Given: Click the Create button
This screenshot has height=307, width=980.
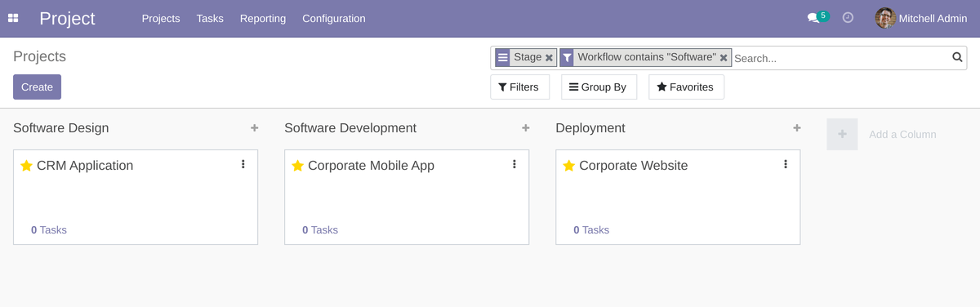Looking at the screenshot, I should [x=37, y=87].
